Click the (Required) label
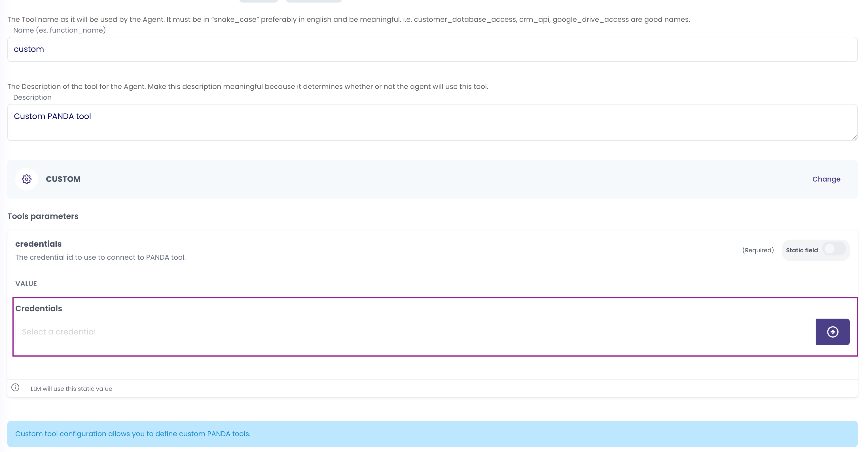The height and width of the screenshot is (452, 868). pyautogui.click(x=758, y=250)
